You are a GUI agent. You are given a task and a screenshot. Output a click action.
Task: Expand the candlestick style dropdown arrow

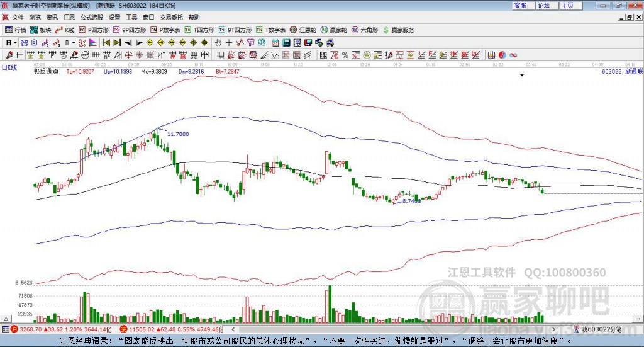coord(74,43)
